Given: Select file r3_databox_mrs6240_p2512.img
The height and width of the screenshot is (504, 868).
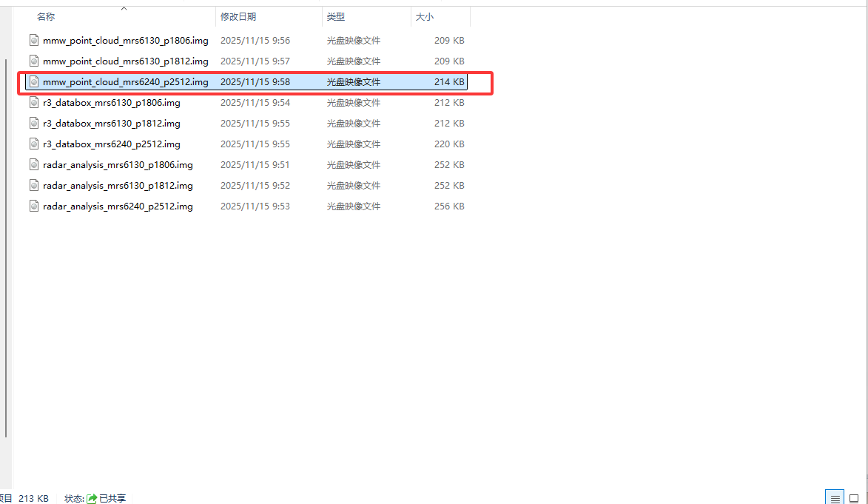Looking at the screenshot, I should coord(111,144).
